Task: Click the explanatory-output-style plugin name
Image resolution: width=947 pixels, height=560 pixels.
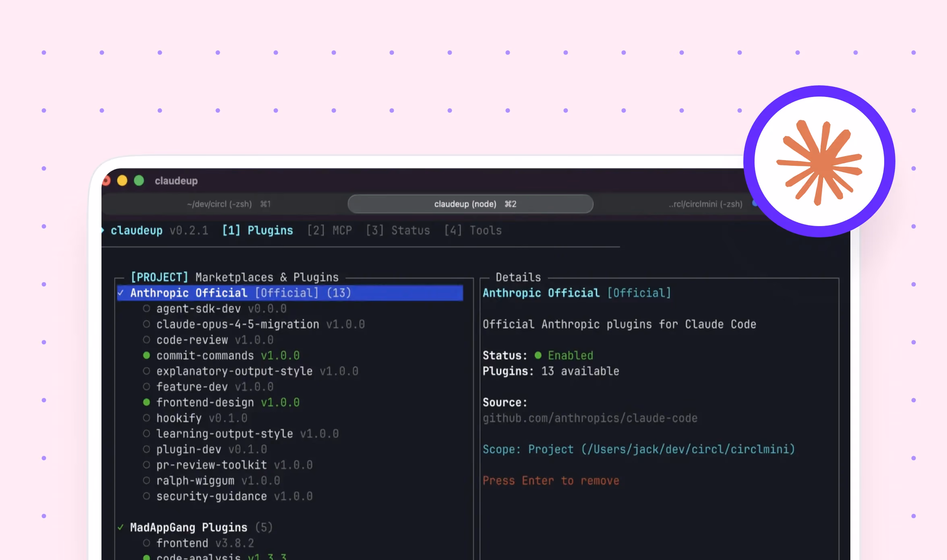Action: [234, 371]
